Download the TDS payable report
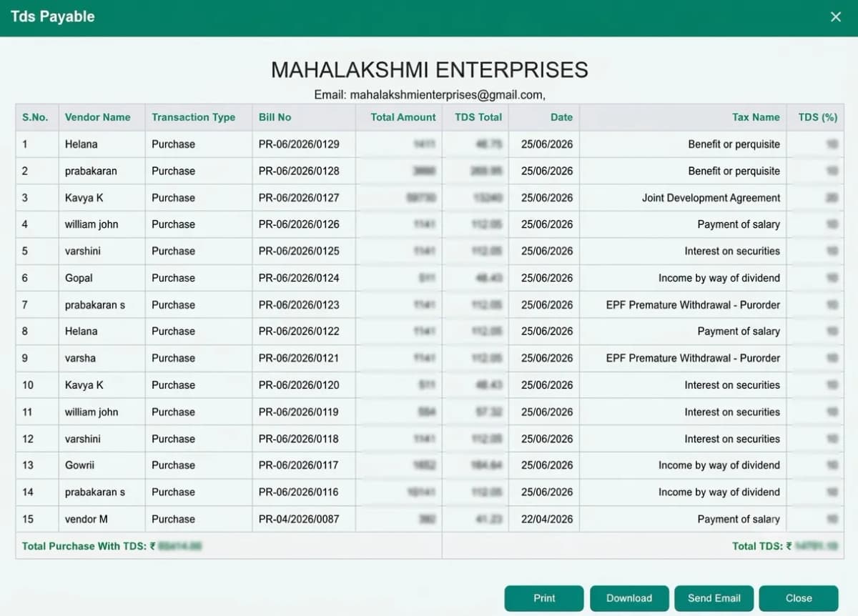Screen dimensions: 858x616 coord(629,598)
